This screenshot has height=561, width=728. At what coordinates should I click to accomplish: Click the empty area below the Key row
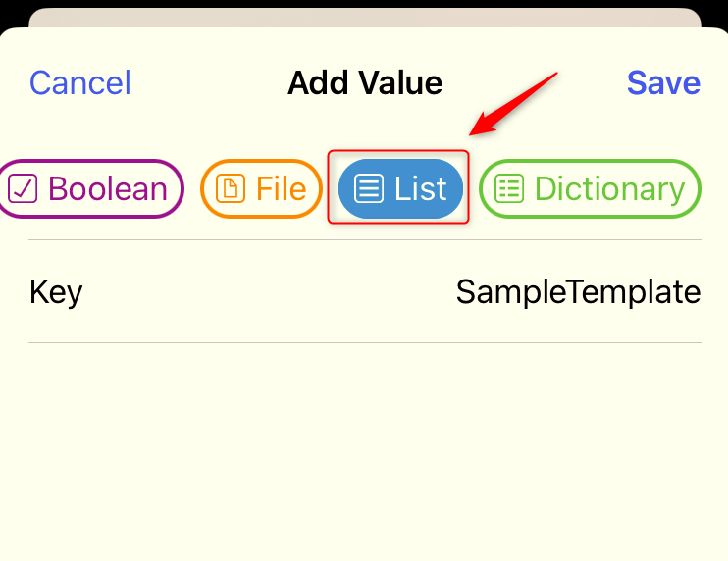point(364,451)
